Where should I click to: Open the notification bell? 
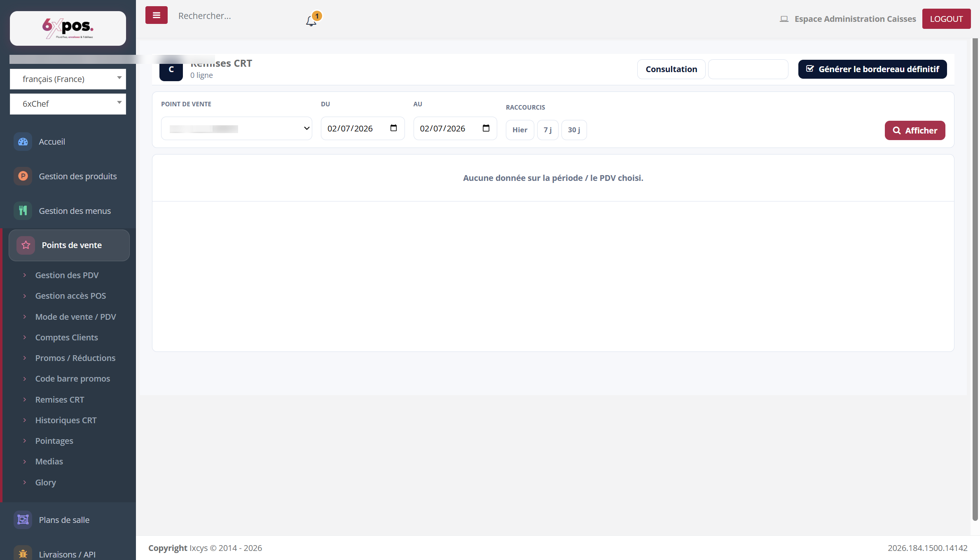(x=311, y=21)
